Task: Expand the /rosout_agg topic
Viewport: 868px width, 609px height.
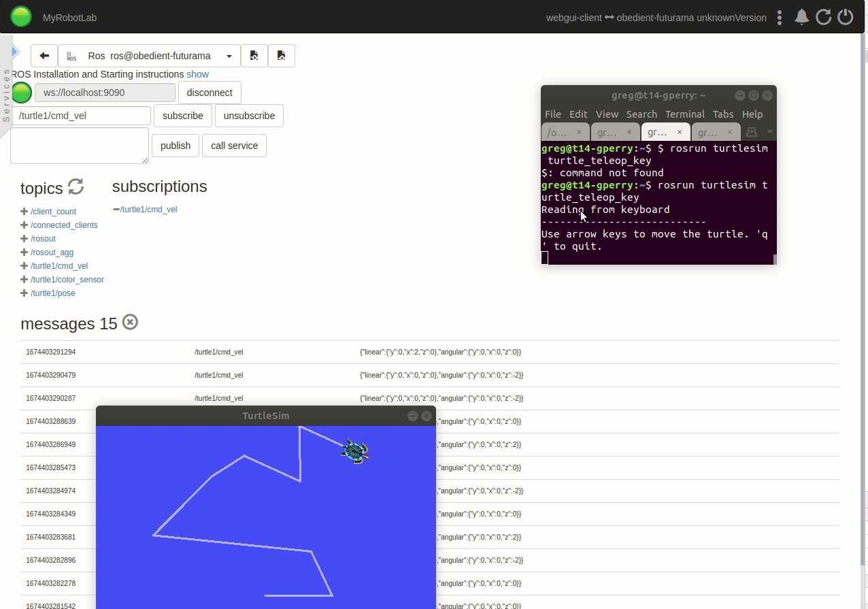Action: click(24, 252)
